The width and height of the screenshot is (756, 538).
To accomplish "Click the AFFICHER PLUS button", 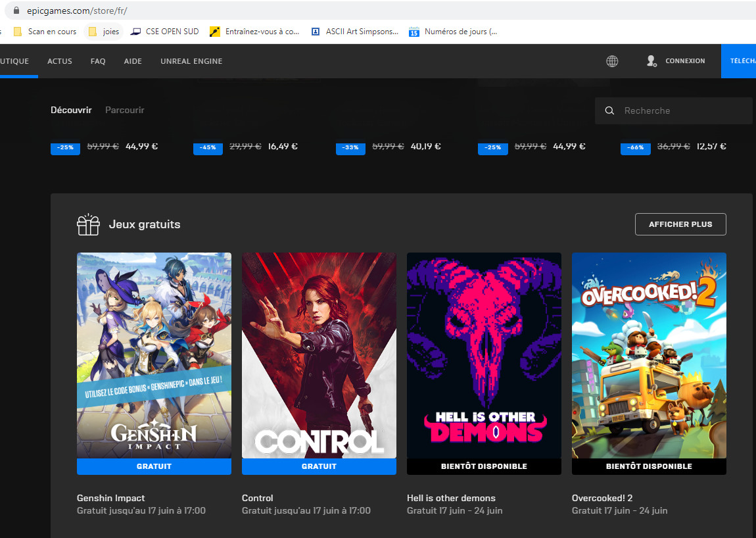I will point(680,224).
